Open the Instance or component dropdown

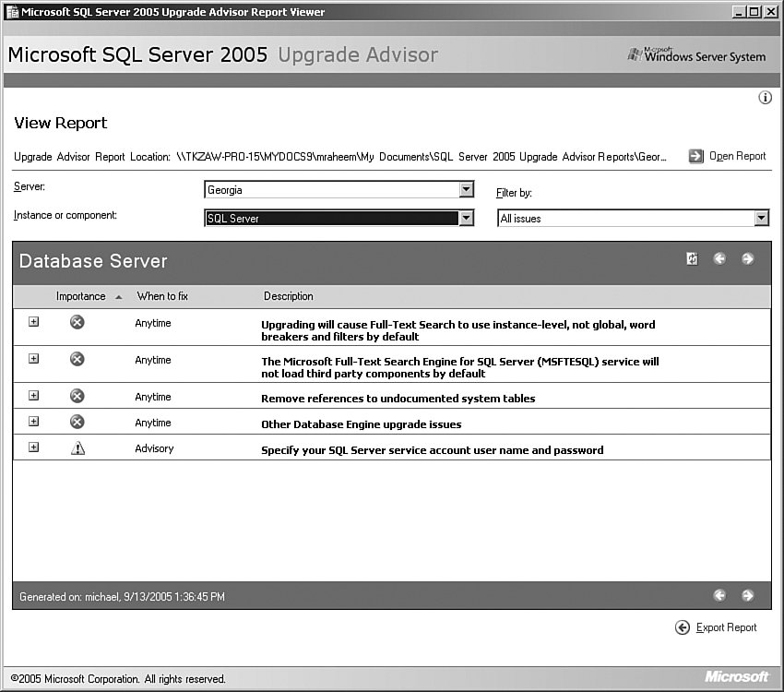click(x=466, y=219)
